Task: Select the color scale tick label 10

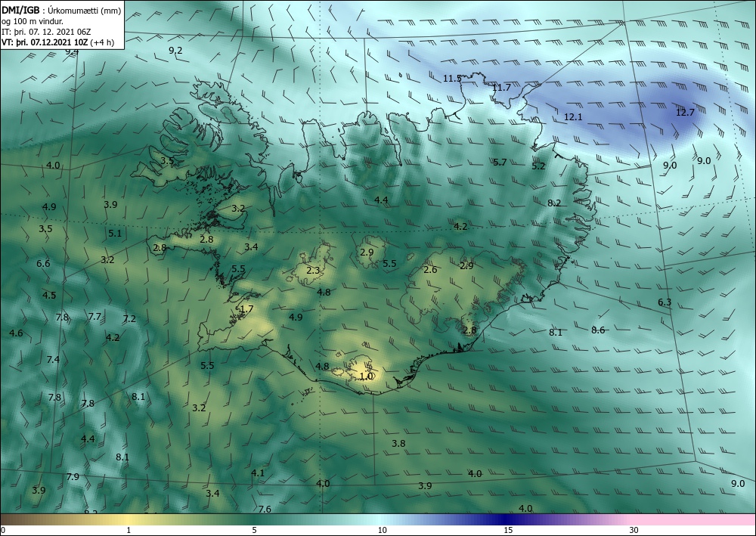Action: click(382, 531)
